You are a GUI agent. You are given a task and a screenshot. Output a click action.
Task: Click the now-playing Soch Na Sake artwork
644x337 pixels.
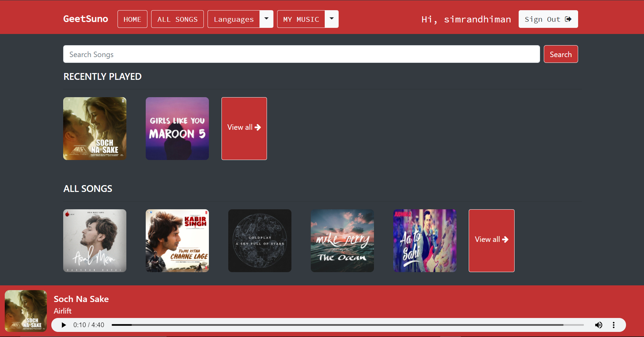[x=26, y=311]
